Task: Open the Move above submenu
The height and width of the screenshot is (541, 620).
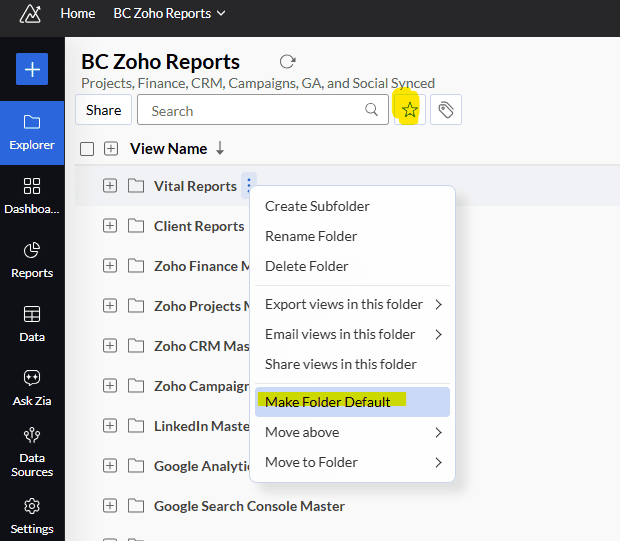Action: click(x=352, y=432)
